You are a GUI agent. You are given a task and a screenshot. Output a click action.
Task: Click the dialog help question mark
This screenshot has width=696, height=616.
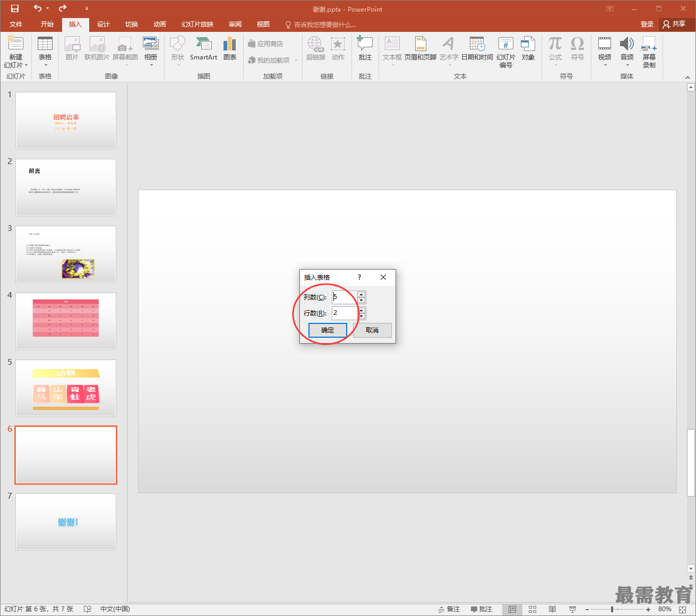[x=359, y=277]
